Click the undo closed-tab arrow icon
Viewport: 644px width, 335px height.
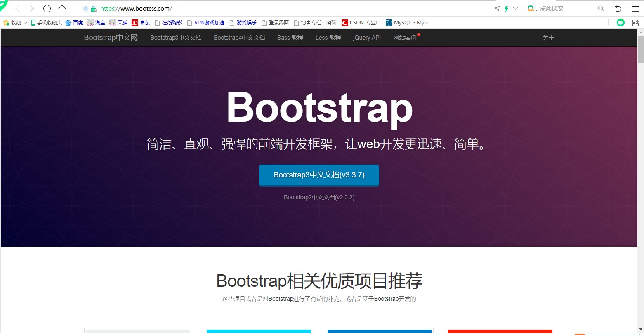(x=618, y=8)
